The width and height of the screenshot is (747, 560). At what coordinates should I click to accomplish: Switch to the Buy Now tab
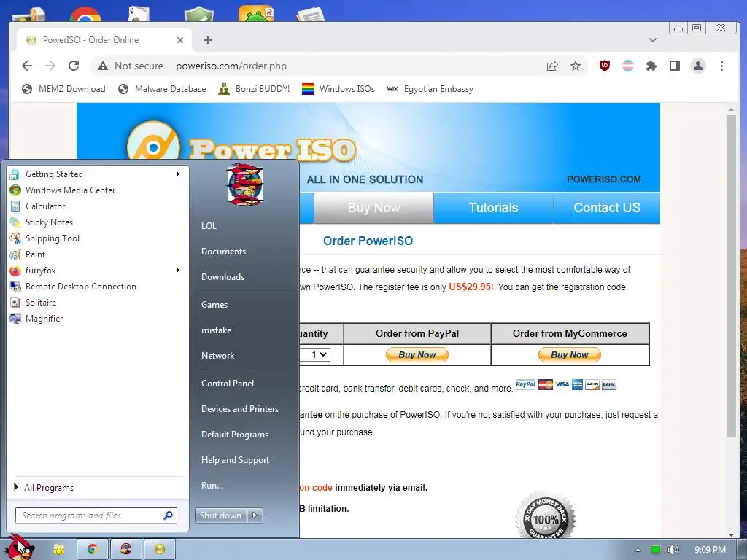coord(373,208)
